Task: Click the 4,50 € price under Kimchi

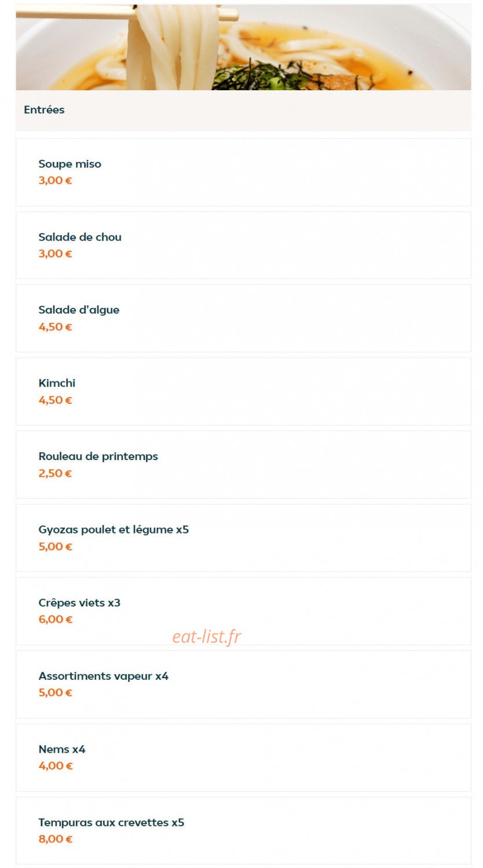Action: click(56, 400)
